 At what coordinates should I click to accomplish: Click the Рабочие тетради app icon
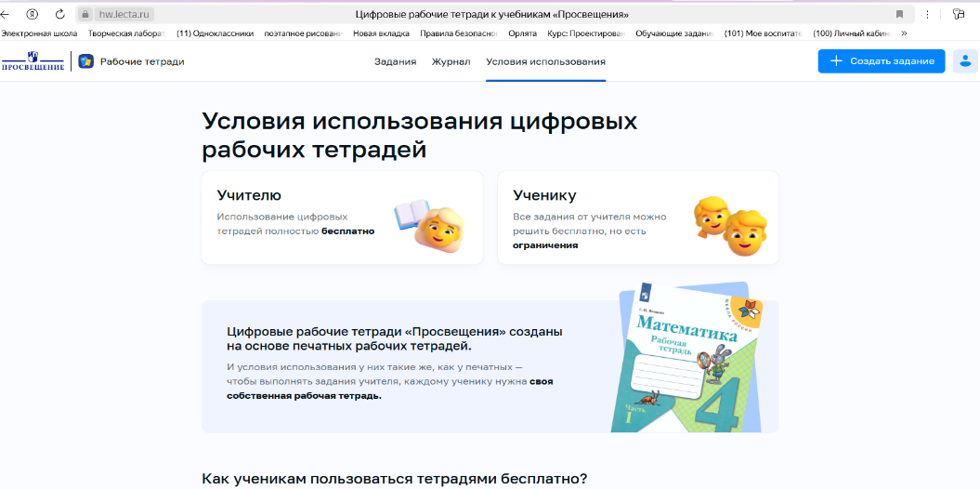click(x=86, y=61)
